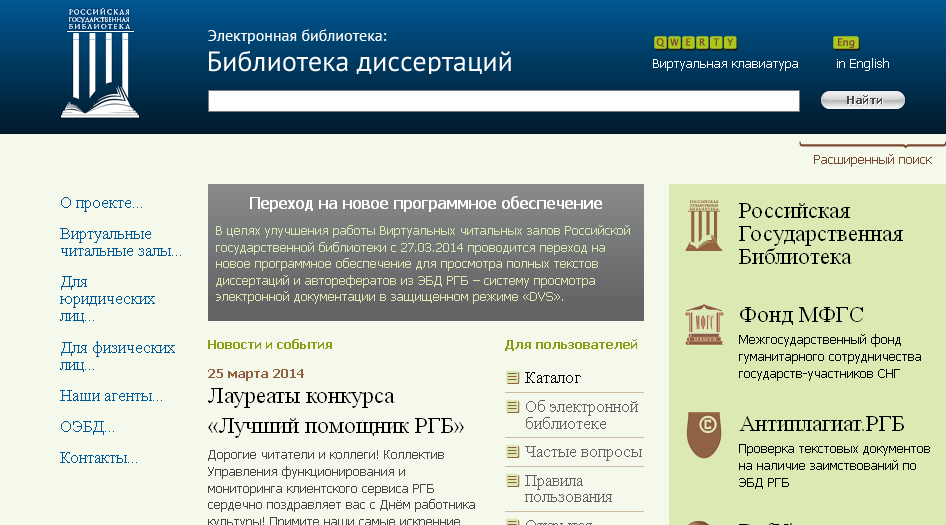Open Для юридических лиц... menu item
The height and width of the screenshot is (525, 946).
coord(107,299)
